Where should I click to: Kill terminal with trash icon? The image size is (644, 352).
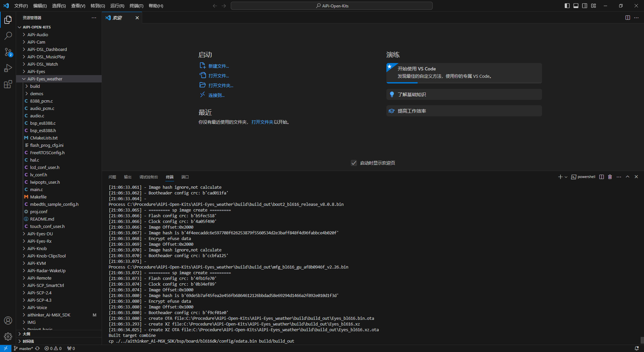pos(610,177)
